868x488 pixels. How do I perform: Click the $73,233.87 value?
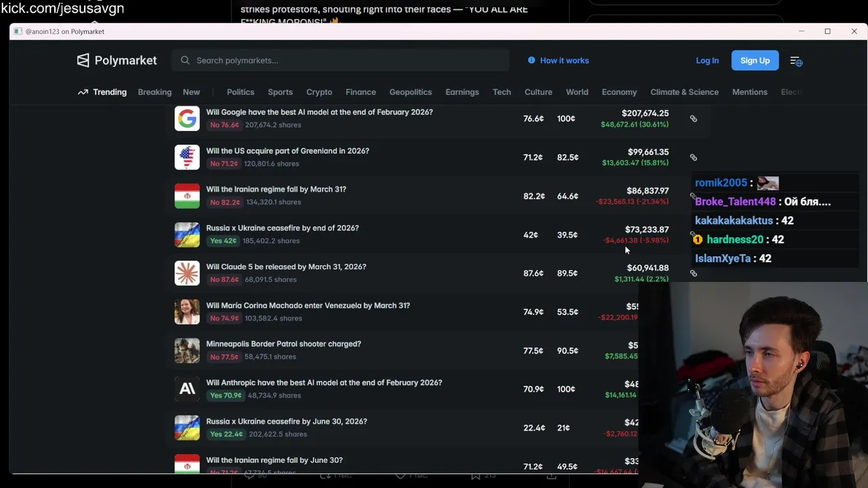[647, 229]
